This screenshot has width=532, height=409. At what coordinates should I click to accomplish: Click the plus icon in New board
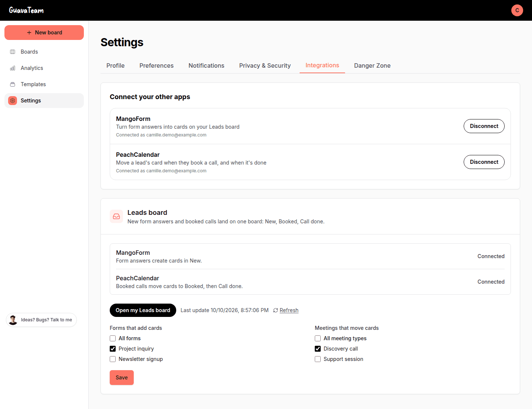pos(29,33)
